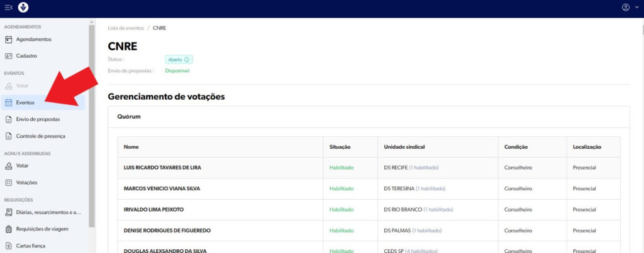Go to Lista de eventos breadcrumb

coord(125,28)
